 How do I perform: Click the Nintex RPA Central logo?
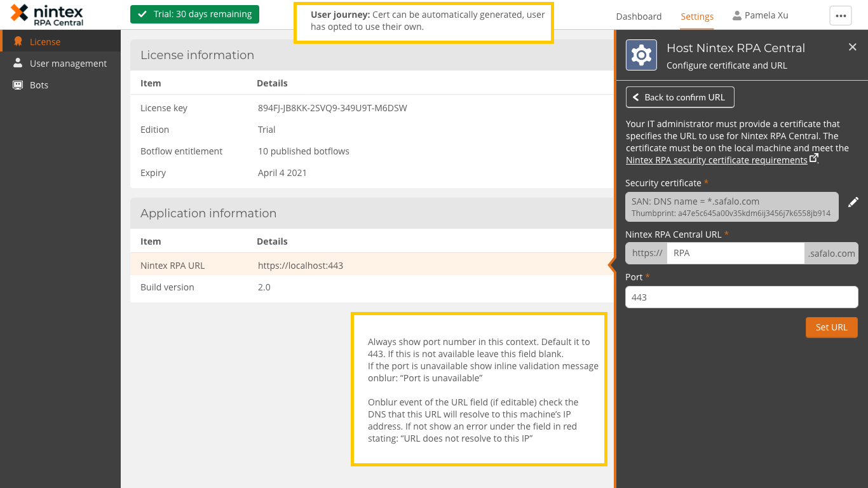pyautogui.click(x=47, y=14)
